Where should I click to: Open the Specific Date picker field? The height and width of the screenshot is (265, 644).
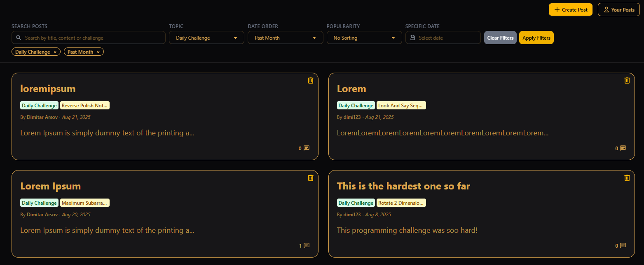coord(443,38)
